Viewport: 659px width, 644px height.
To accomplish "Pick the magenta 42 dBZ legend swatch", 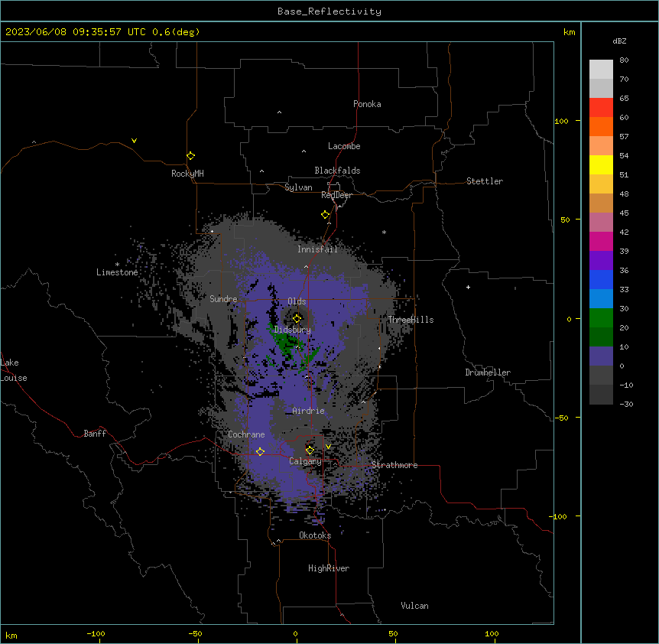I will coord(601,241).
